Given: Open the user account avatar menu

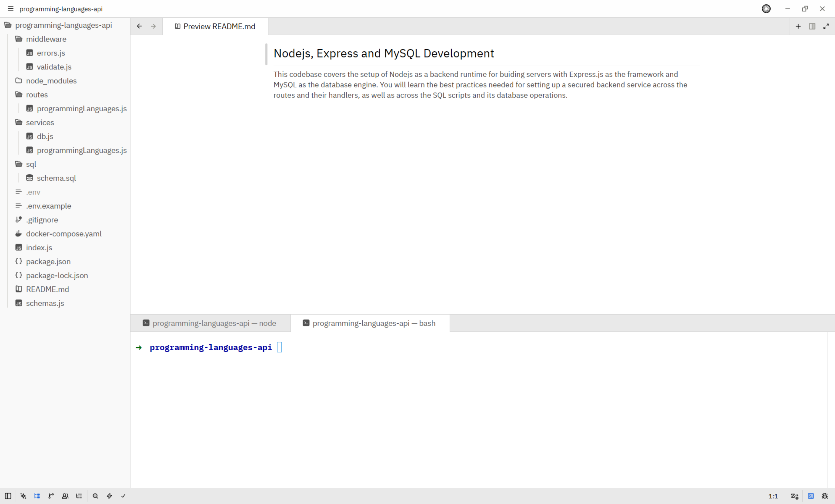Looking at the screenshot, I should pos(766,9).
